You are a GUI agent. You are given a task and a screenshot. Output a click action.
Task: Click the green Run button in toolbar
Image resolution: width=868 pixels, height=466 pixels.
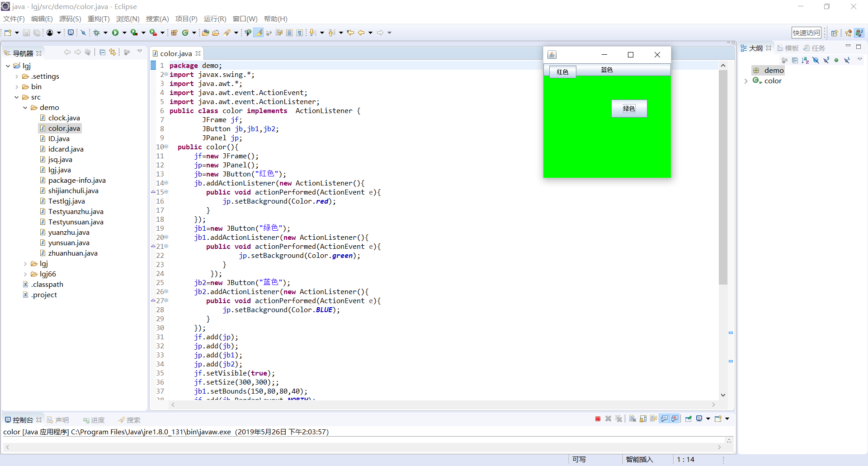[115, 33]
